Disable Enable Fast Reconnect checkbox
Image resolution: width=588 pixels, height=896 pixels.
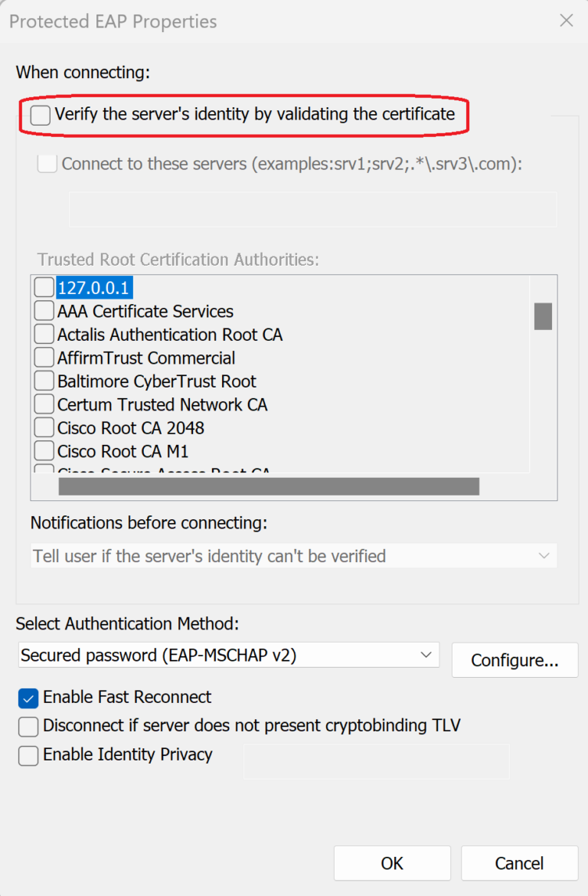[28, 698]
